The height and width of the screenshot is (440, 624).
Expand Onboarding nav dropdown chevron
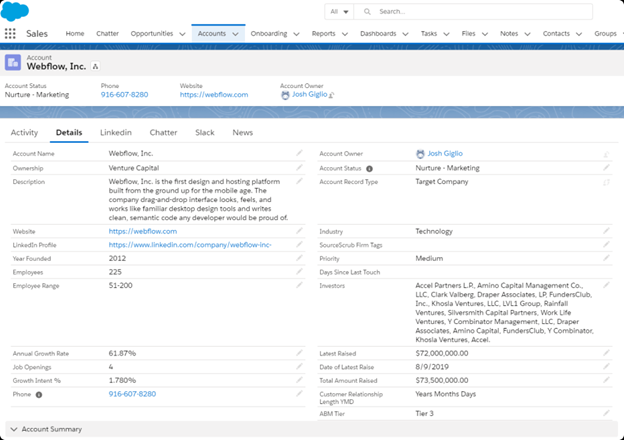[296, 34]
